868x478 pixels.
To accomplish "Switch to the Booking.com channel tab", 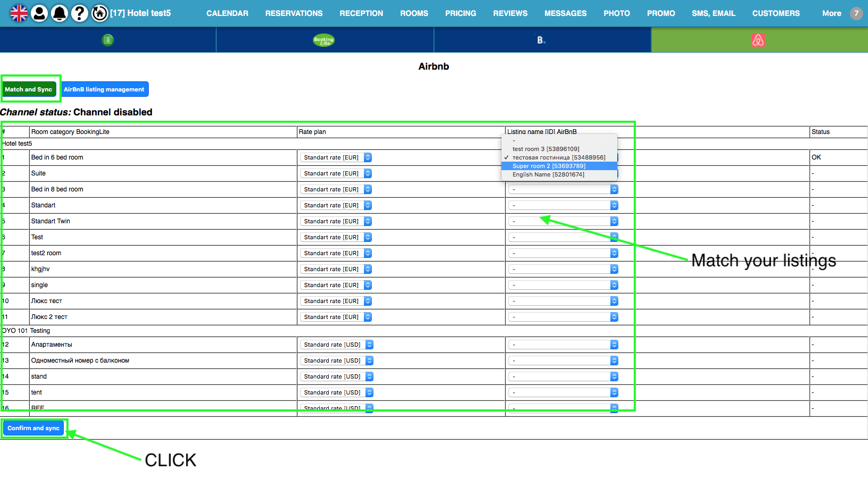I will coord(541,40).
